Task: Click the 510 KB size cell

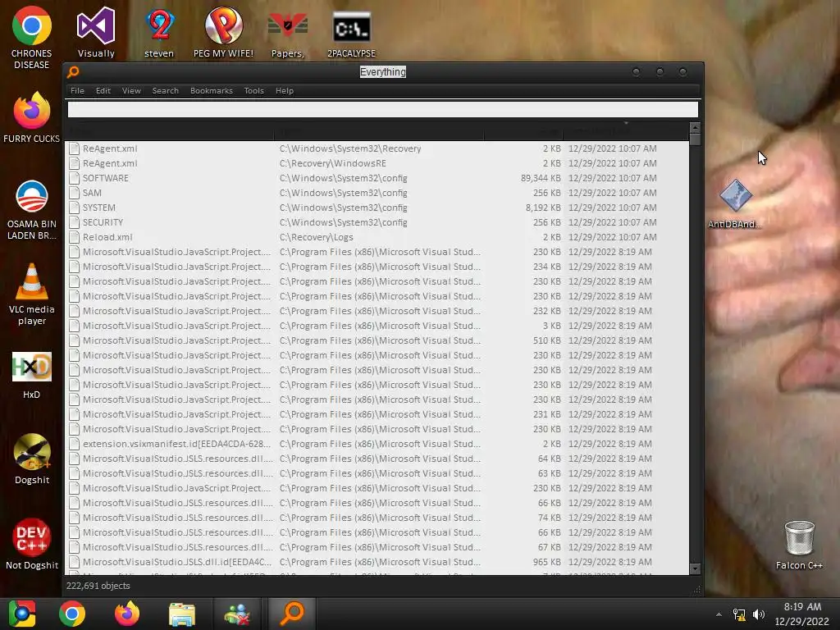Action: point(546,340)
